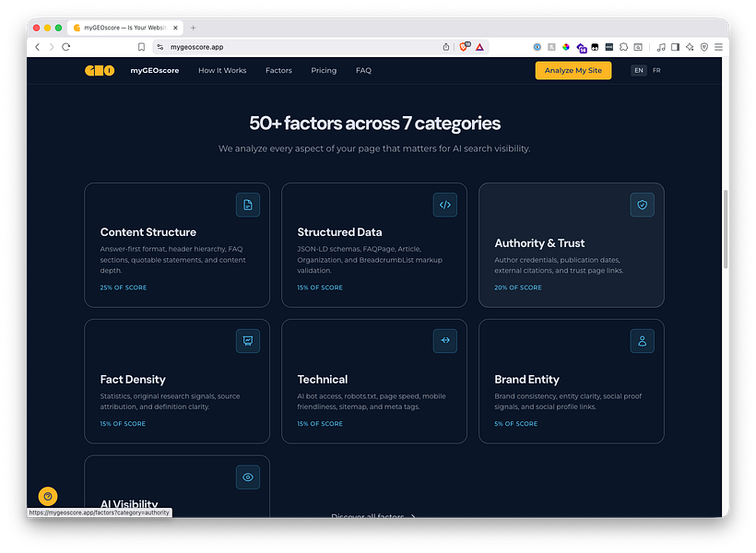Click the Analyze My Site button
This screenshot has width=756, height=553.
point(573,70)
